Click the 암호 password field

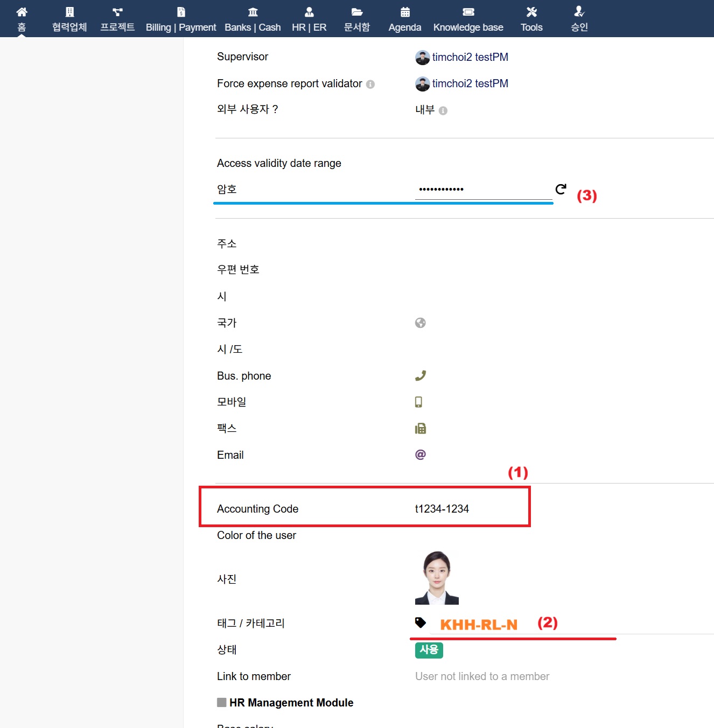pos(483,190)
